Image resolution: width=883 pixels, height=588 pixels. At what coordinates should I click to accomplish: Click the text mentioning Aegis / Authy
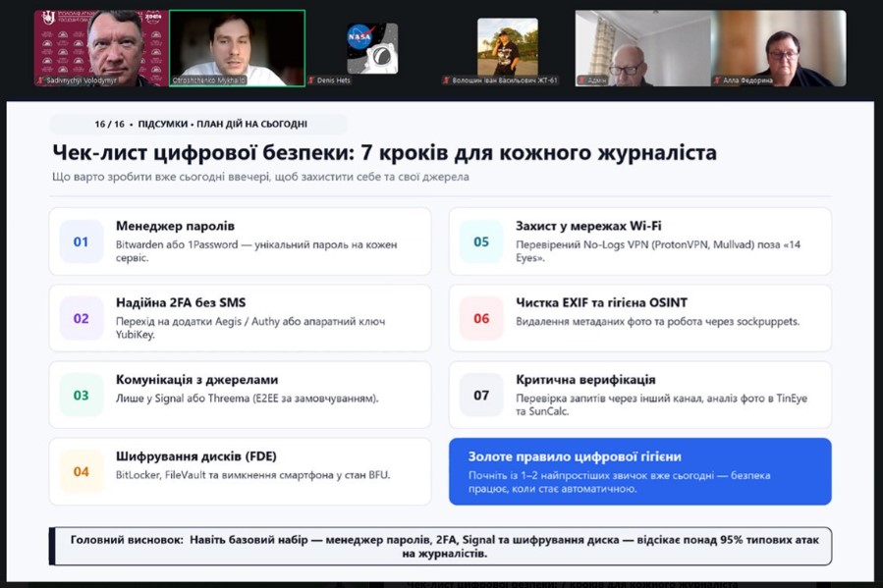(250, 328)
